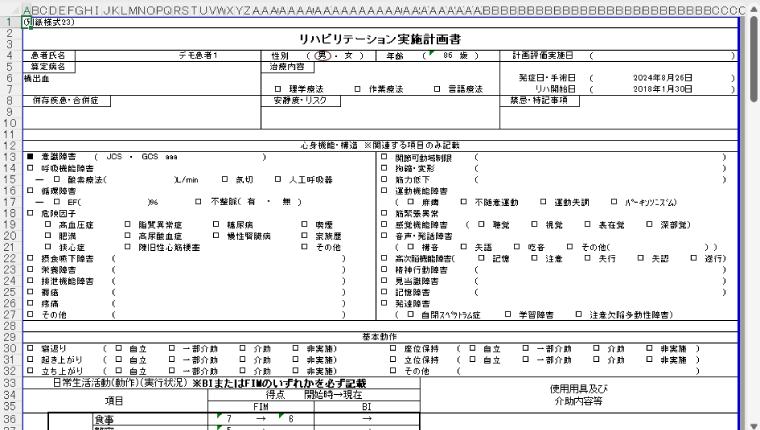The image size is (760, 430).
Task: Tick the 作業療法 checkbox
Action: click(357, 89)
